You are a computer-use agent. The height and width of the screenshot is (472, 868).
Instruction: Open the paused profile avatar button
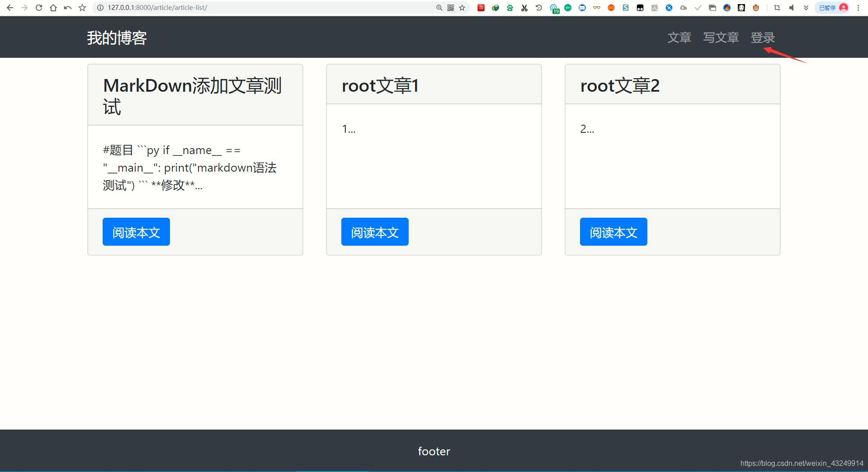pos(833,8)
